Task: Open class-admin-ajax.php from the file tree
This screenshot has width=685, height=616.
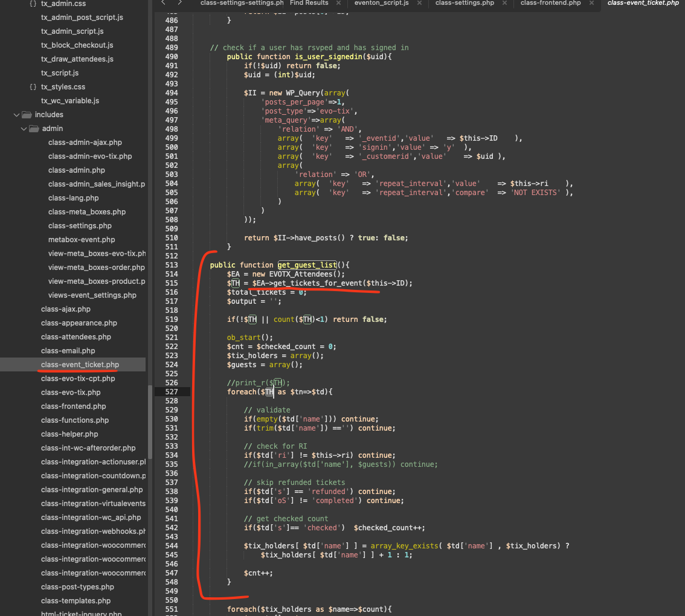Action: point(85,143)
